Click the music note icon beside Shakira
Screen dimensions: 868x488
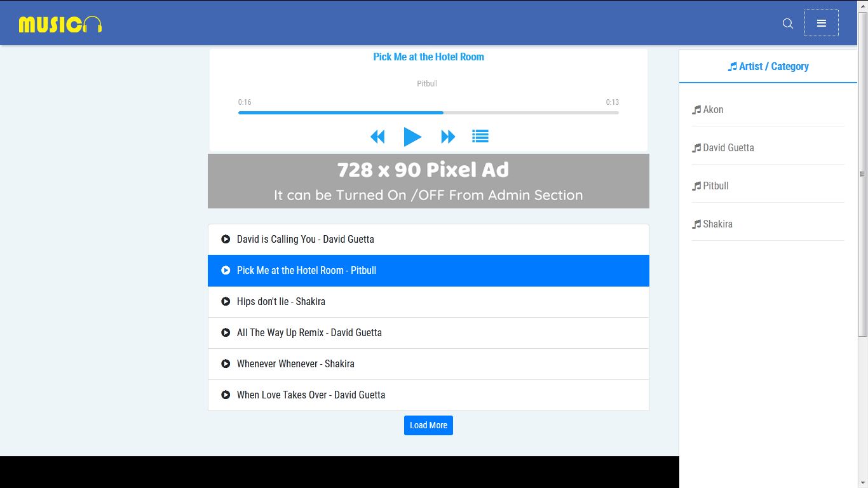point(696,224)
